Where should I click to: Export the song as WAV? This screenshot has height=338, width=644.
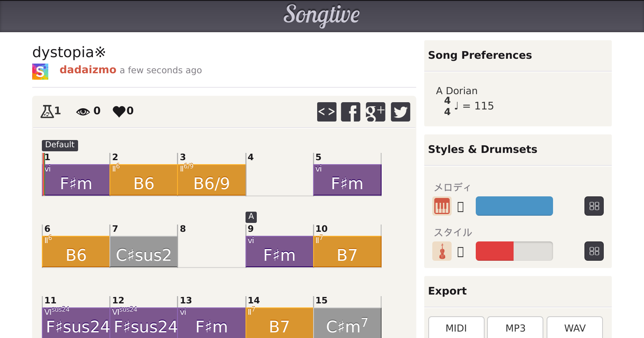point(574,328)
